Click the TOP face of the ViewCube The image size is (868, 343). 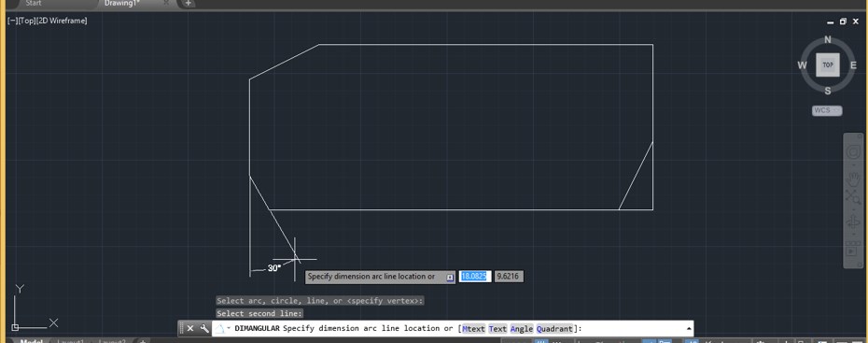(x=828, y=64)
